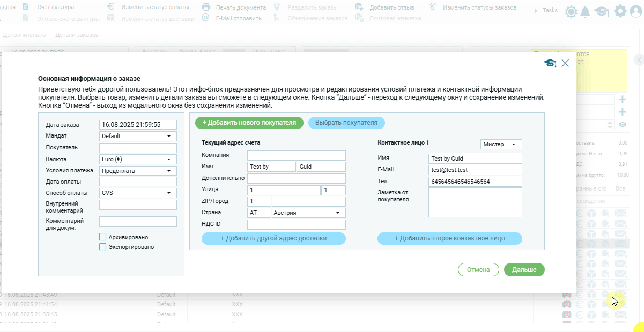Open the Дополнительно tab
The width and height of the screenshot is (644, 332).
24,35
